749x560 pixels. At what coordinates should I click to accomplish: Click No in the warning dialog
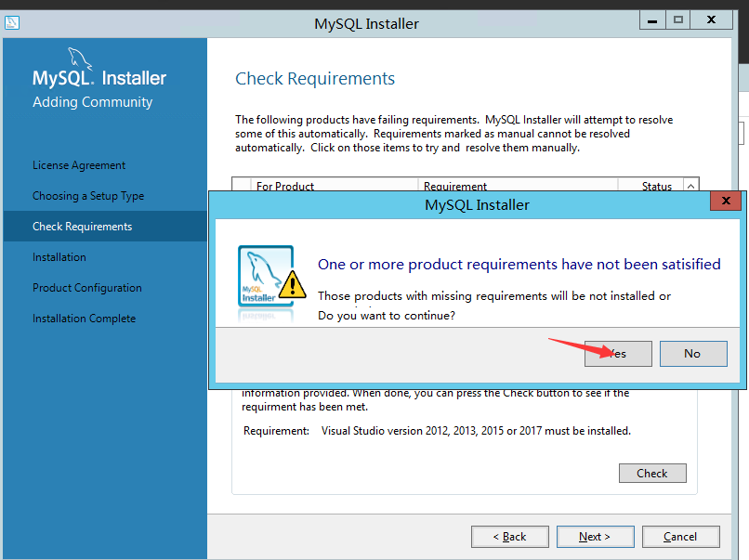(693, 354)
